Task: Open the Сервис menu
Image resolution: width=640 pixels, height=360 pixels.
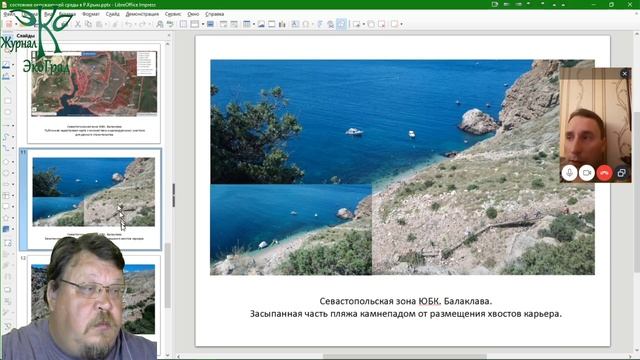Action: click(x=173, y=14)
